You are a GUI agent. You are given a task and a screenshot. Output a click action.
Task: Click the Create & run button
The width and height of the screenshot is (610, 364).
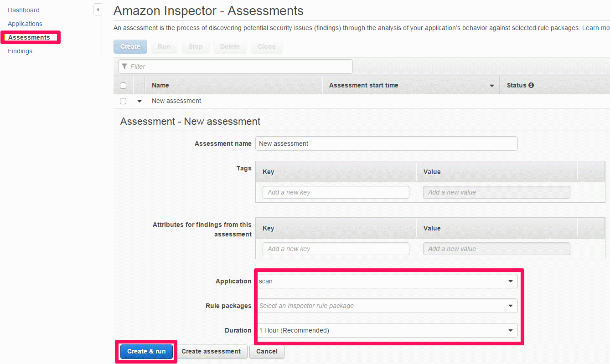tap(146, 351)
